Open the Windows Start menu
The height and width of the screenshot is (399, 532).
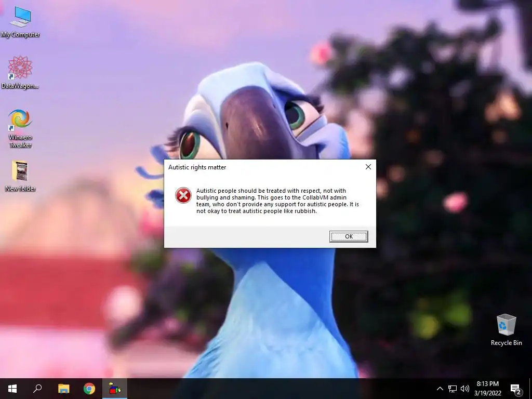coord(12,389)
